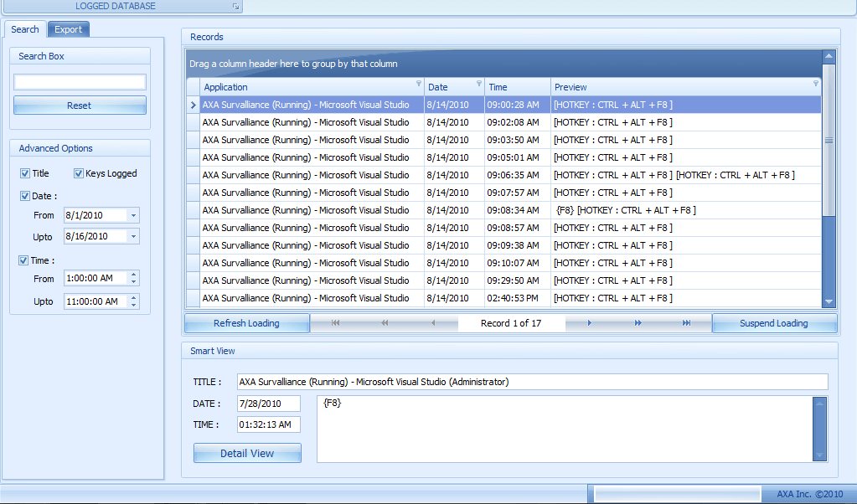Open filter icon on Application column

[419, 85]
